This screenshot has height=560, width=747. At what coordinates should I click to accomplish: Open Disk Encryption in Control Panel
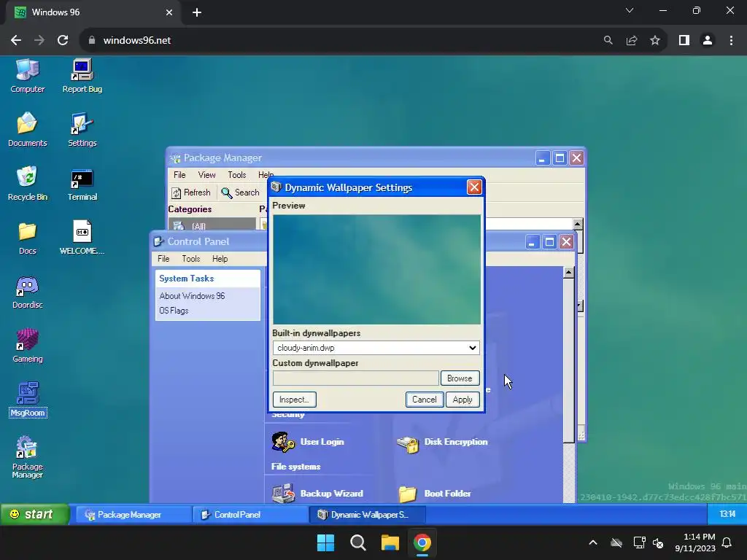(442, 444)
